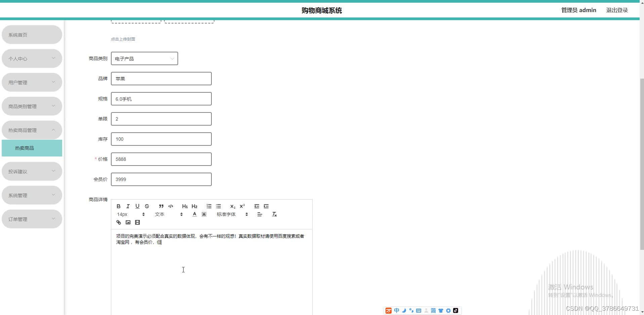The height and width of the screenshot is (315, 644).
Task: Select the 热卖商品 submenu item
Action: [x=32, y=148]
